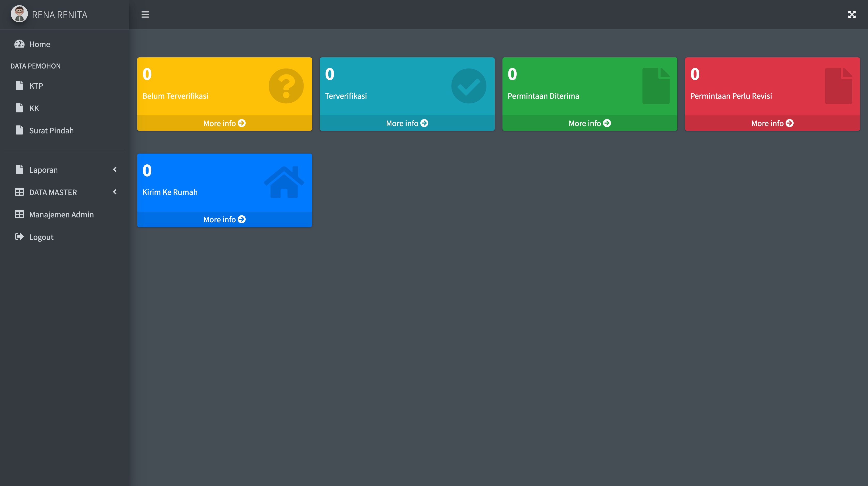The height and width of the screenshot is (486, 868).
Task: Open More info for Permintaan Perlu Revisi
Action: (x=772, y=123)
